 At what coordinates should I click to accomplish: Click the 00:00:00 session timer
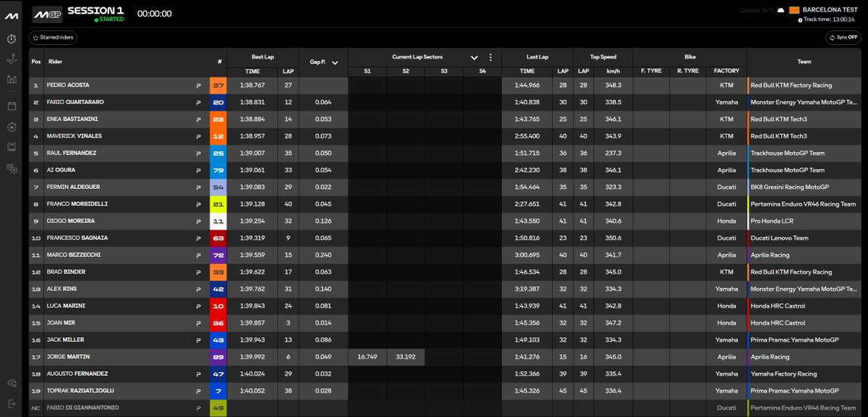tap(155, 13)
